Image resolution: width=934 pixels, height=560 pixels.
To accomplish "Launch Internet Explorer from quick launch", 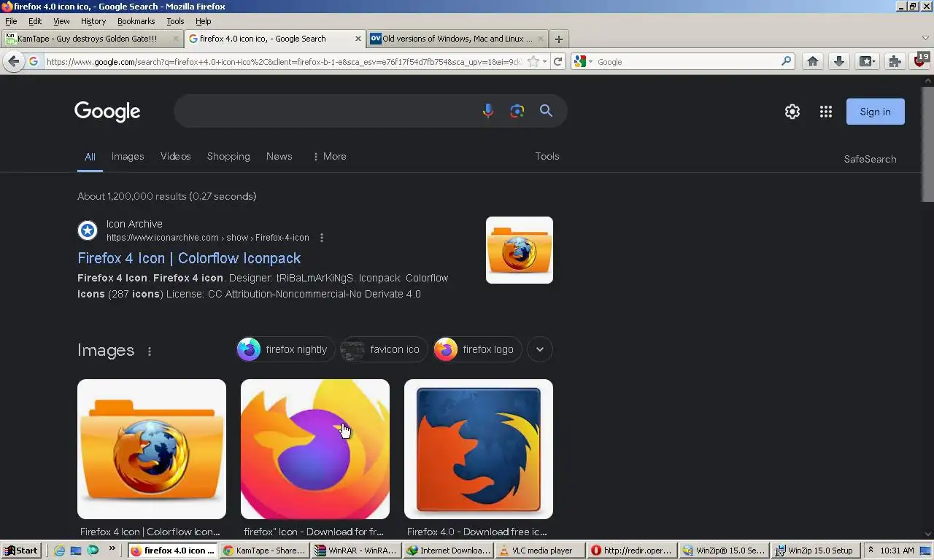I will tap(60, 551).
